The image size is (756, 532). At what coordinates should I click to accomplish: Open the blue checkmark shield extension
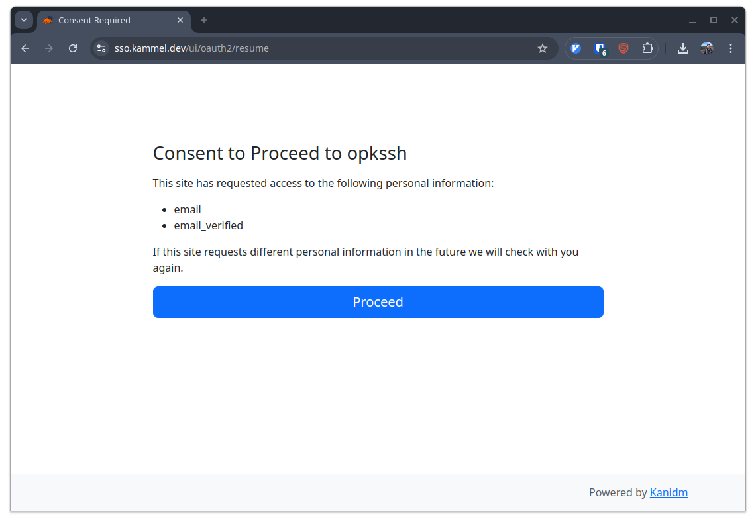[576, 48]
